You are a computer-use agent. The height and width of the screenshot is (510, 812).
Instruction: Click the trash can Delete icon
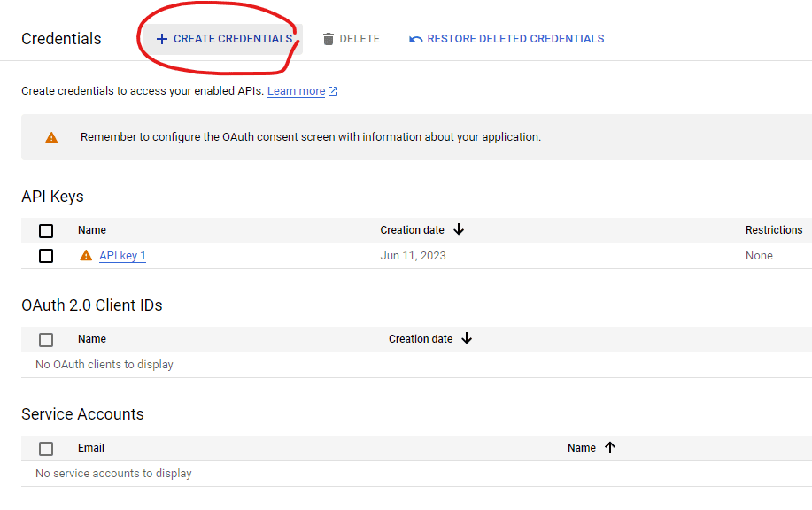point(329,38)
